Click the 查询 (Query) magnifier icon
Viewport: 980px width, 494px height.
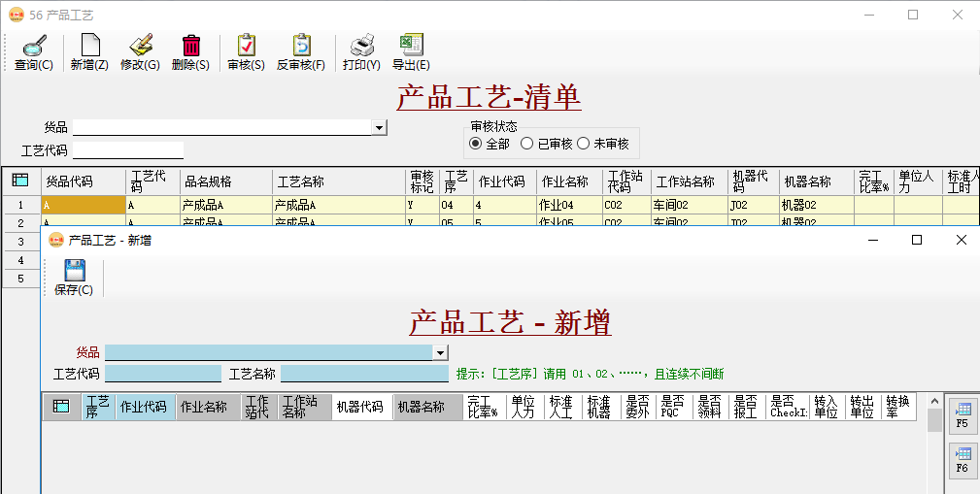(33, 46)
